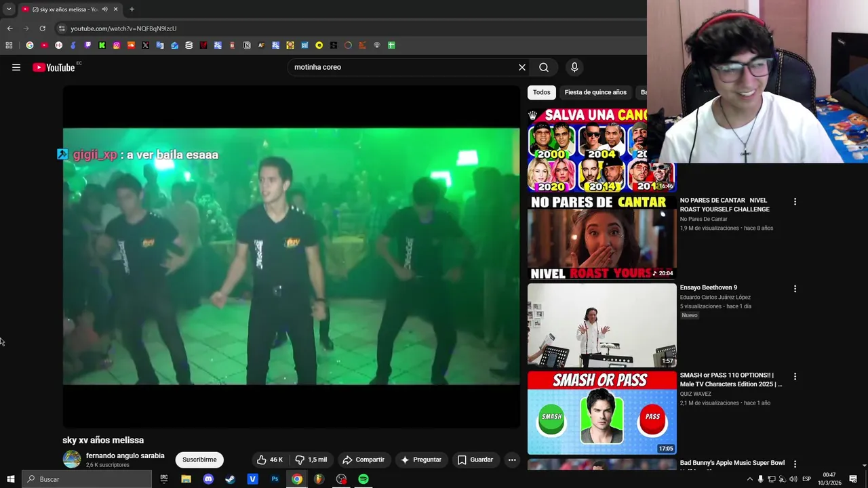Open the site info icon in address bar

(62, 28)
